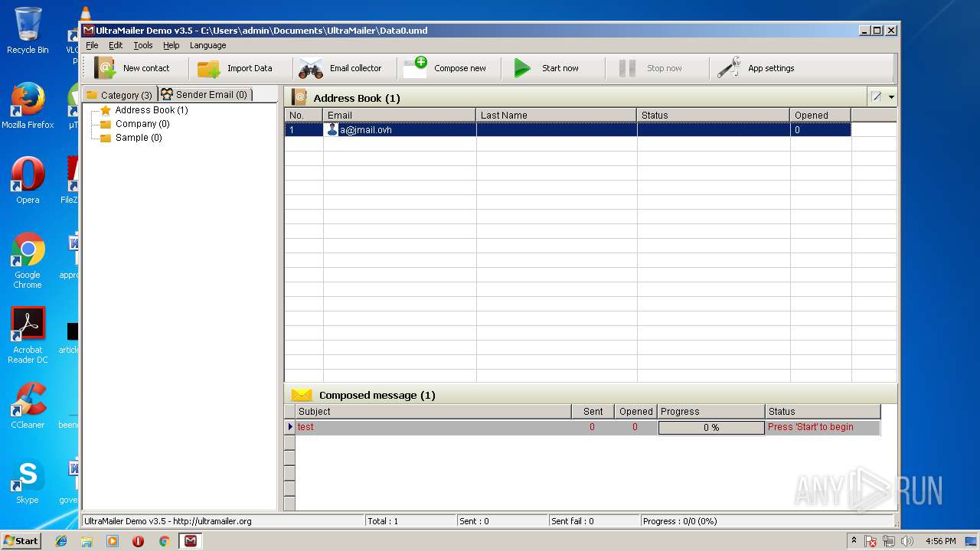Select the composed message 'test'
Image resolution: width=980 pixels, height=551 pixels.
pyautogui.click(x=305, y=427)
